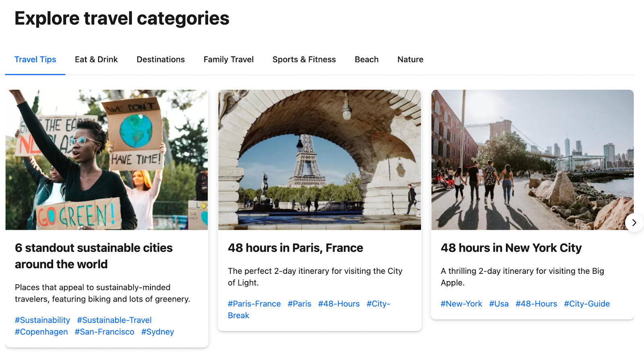Select the Destinations category tab
Screen dimensions: 644x356
(160, 59)
